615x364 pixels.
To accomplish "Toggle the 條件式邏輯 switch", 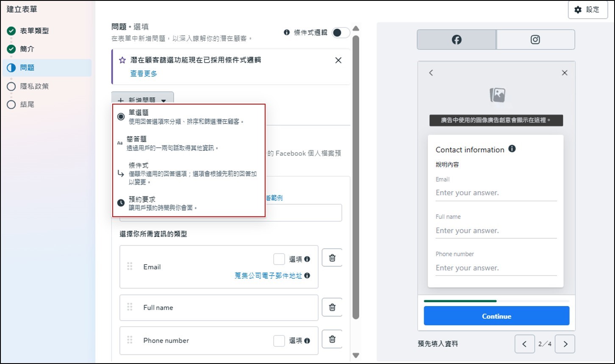I will pyautogui.click(x=341, y=33).
